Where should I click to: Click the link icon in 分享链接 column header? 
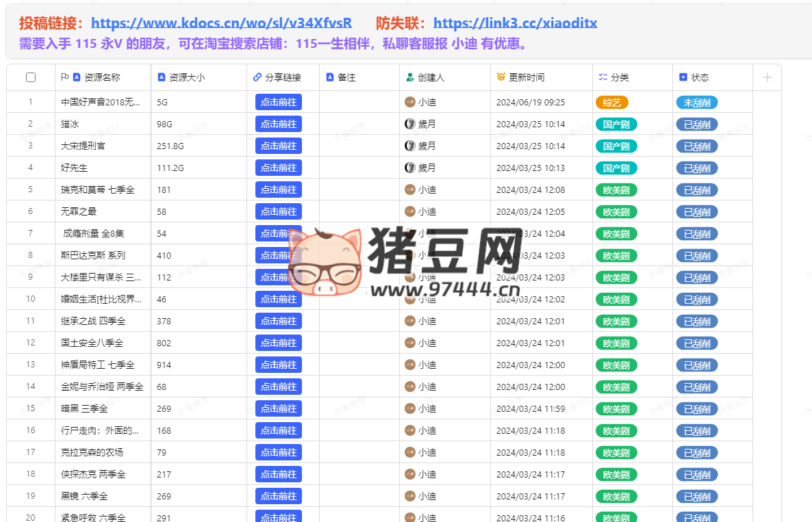pos(257,77)
